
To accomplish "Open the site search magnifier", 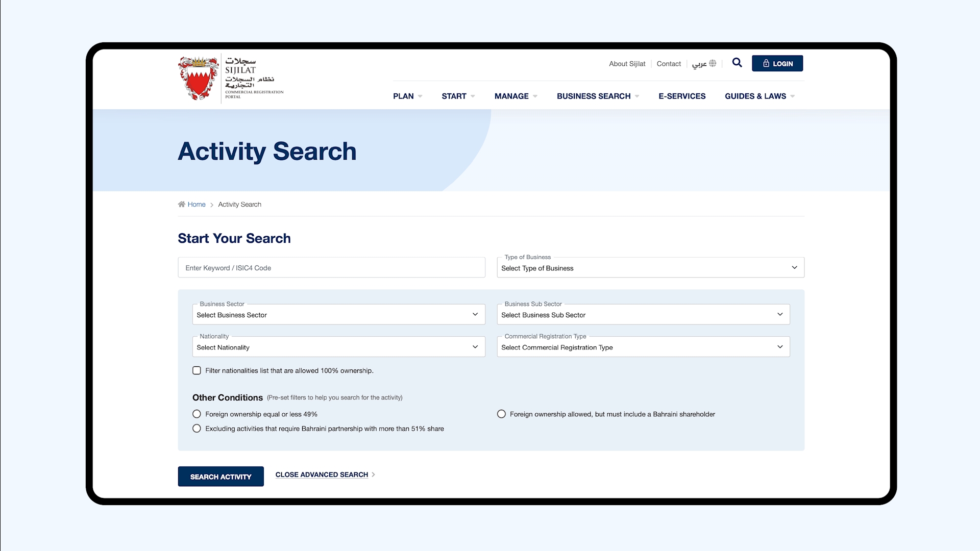I will tap(737, 63).
